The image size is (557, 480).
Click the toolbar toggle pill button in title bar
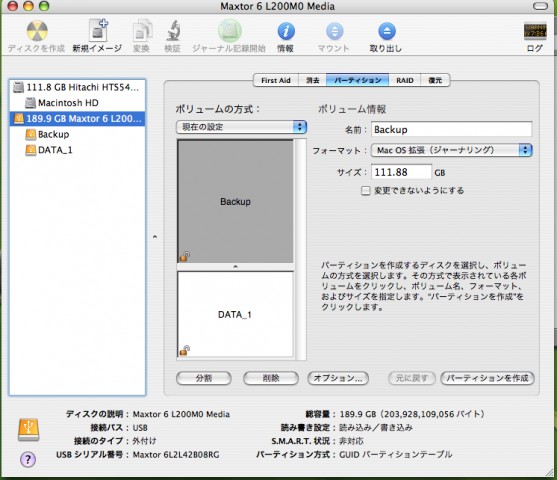(540, 6)
